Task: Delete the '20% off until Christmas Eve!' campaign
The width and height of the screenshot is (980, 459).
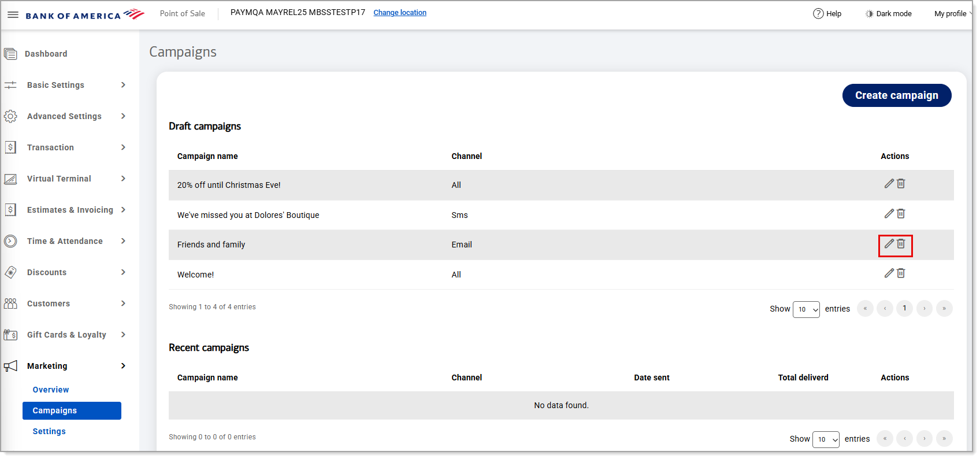Action: [901, 184]
